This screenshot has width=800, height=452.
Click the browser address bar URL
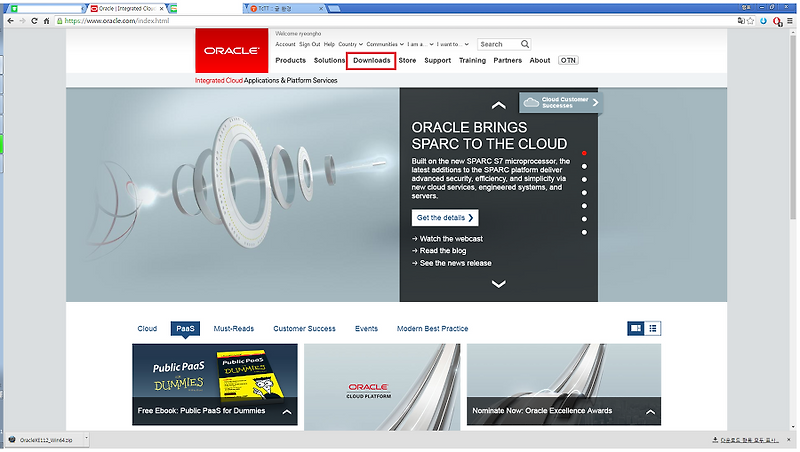point(117,21)
